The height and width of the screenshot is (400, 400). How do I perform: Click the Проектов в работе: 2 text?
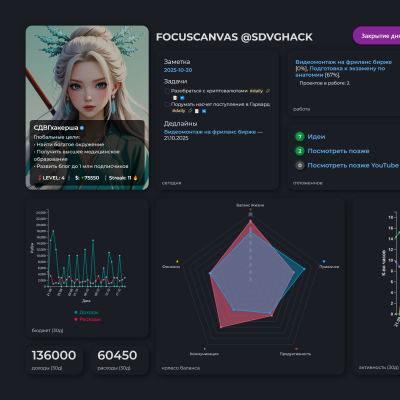(325, 83)
